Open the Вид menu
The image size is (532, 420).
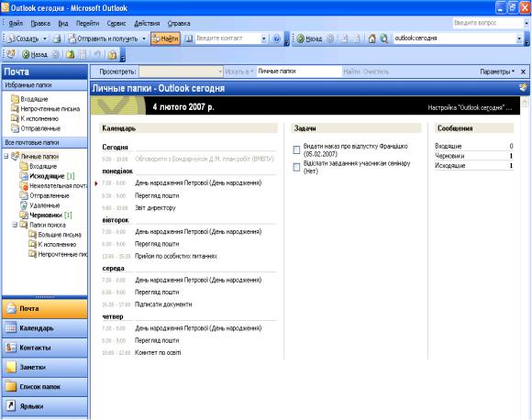[x=63, y=24]
